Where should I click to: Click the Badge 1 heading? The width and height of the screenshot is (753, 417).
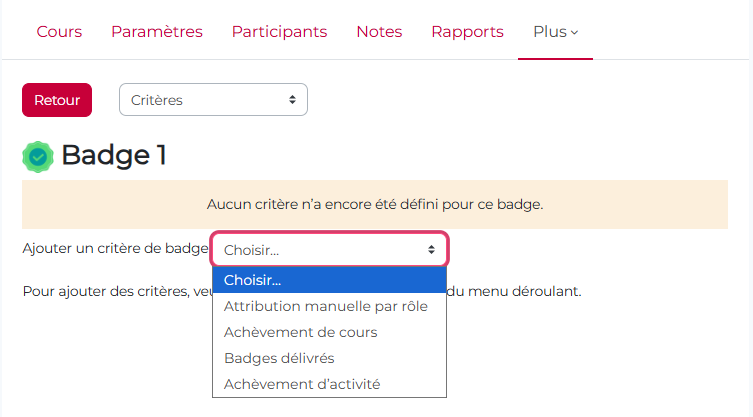click(x=114, y=155)
